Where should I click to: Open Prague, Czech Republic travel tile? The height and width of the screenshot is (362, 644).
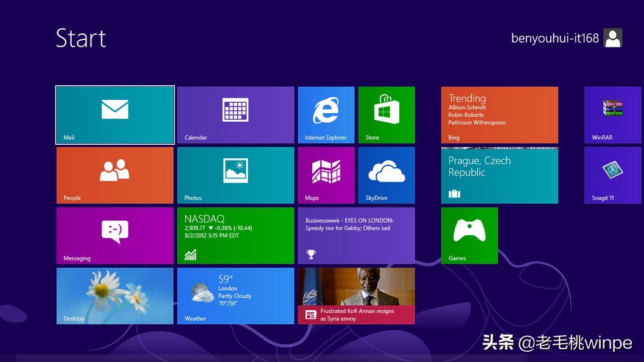click(x=499, y=175)
